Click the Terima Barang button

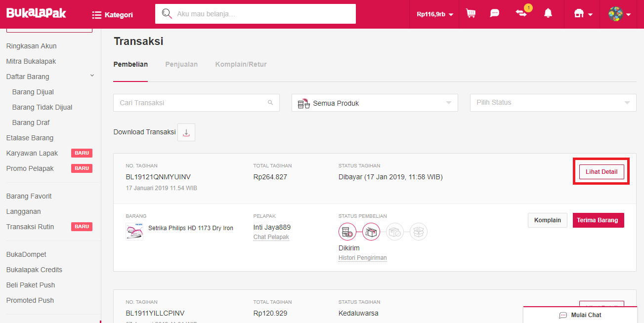(599, 220)
